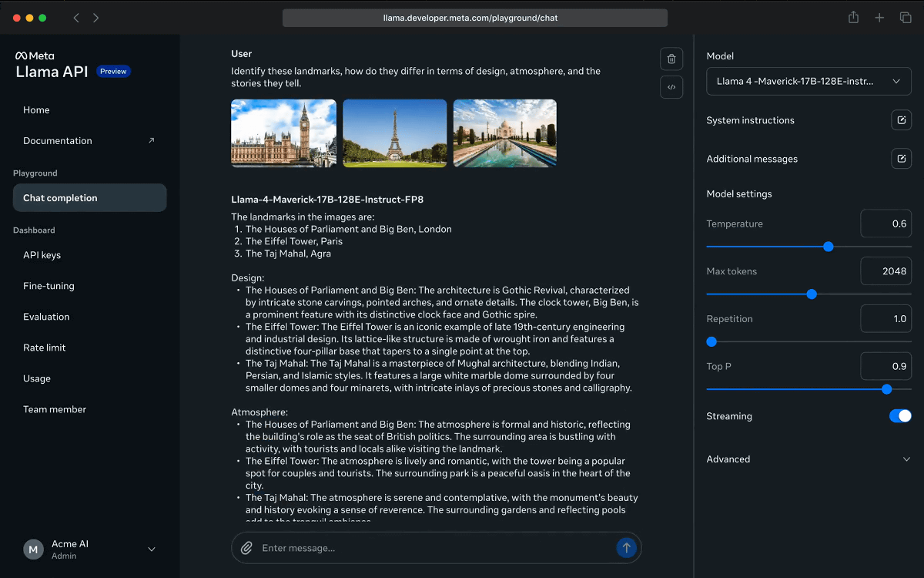Screen dimensions: 924x578
Task: Open the Big Ben image thumbnail
Action: [x=283, y=133]
